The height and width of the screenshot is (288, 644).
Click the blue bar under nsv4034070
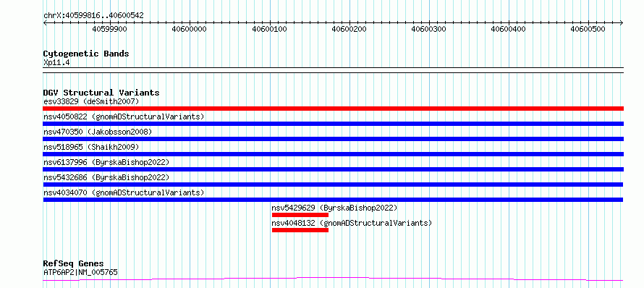click(333, 200)
